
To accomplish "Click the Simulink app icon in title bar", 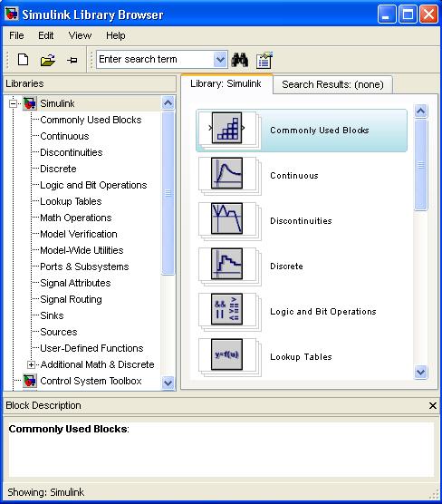I will (x=12, y=14).
